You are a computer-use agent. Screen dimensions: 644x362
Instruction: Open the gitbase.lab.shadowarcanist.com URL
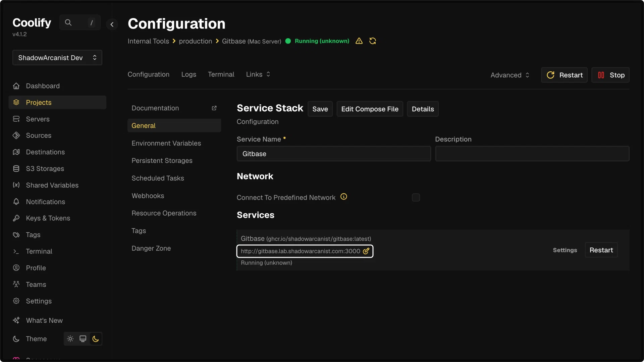click(300, 251)
